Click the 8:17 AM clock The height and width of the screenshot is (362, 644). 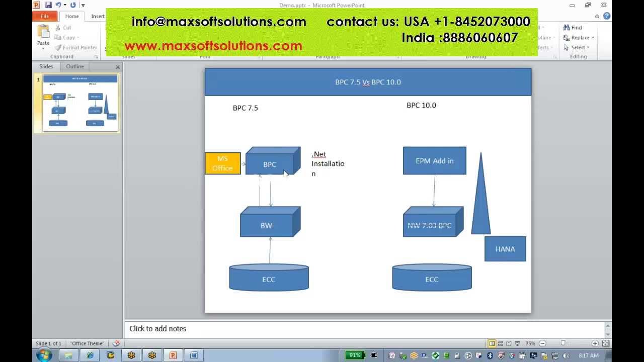(589, 355)
